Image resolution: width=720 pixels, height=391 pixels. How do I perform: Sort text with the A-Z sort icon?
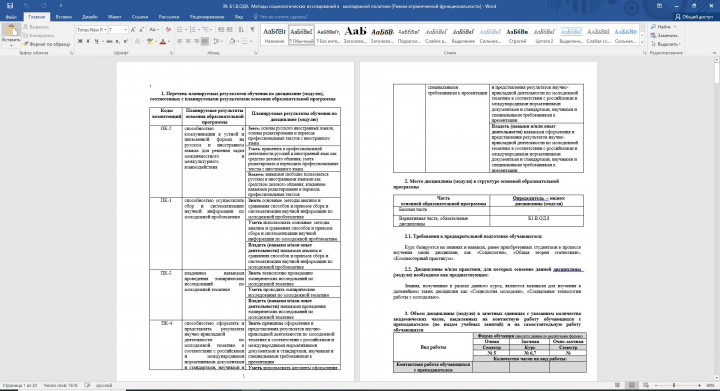pos(241,30)
